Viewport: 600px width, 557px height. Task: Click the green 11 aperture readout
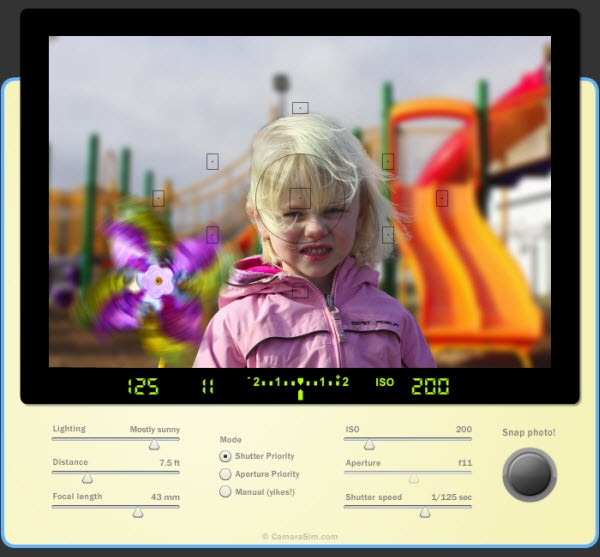pos(208,386)
